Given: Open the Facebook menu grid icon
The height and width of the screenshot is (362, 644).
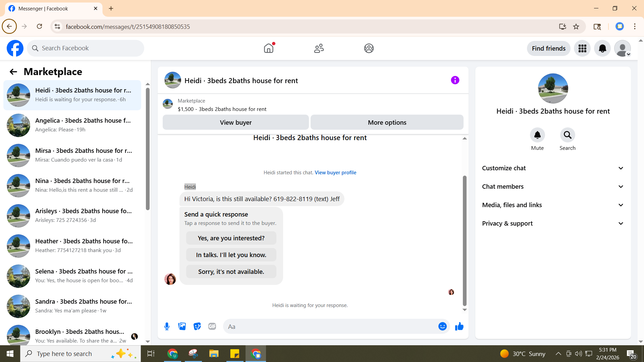Looking at the screenshot, I should pyautogui.click(x=582, y=49).
